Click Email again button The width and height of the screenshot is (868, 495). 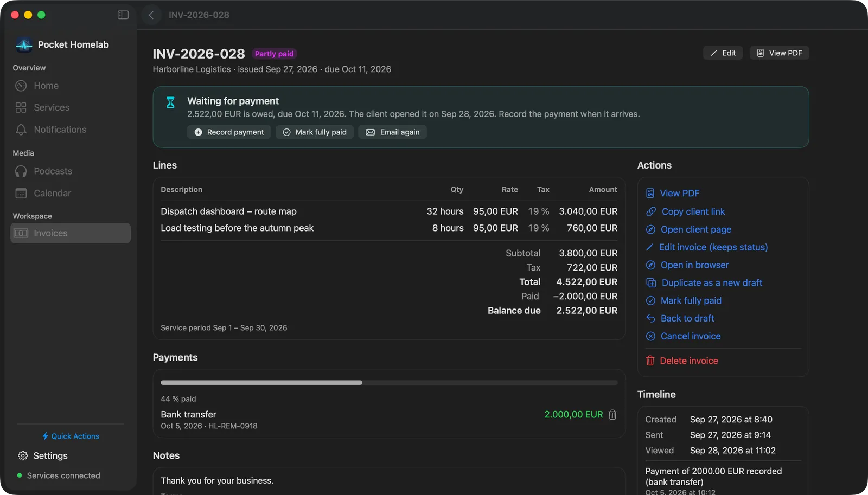(x=392, y=132)
